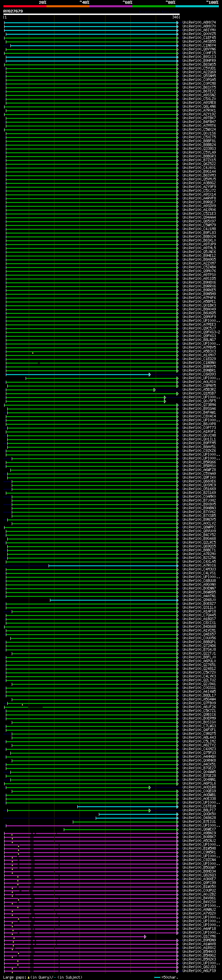This screenshot has height=980, width=222.
Task: Select label UniRef100_B1W5H8
Action: click(x=199, y=848)
